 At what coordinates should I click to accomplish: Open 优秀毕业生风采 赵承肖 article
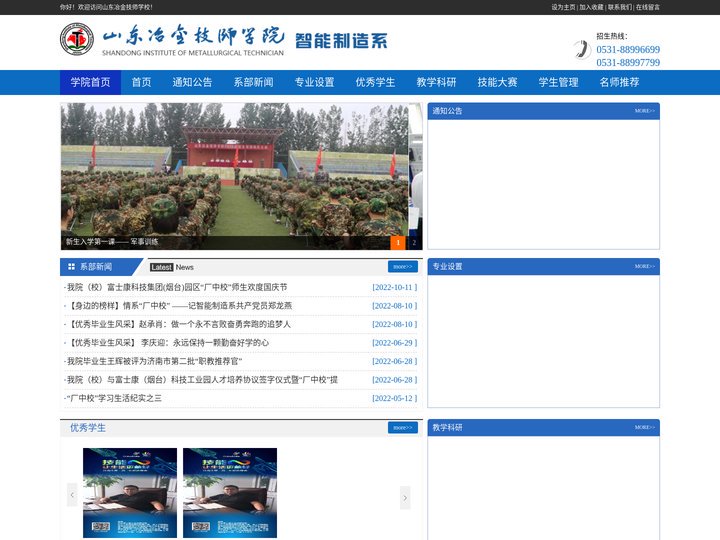tap(179, 324)
